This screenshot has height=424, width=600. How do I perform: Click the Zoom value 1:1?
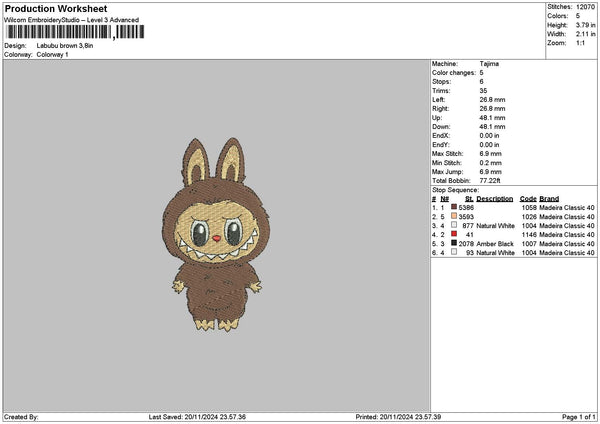(x=580, y=43)
